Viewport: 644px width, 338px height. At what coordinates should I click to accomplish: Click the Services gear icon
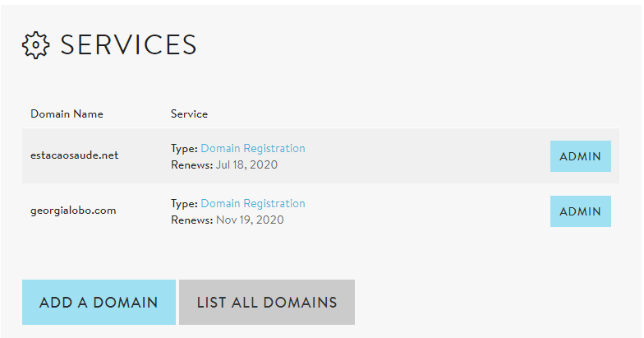pyautogui.click(x=36, y=45)
